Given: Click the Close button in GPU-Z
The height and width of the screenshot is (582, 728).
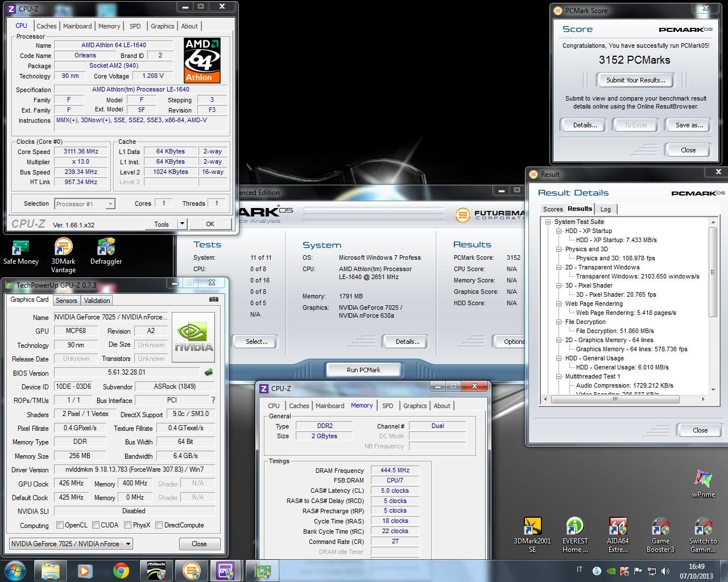Looking at the screenshot, I should pyautogui.click(x=199, y=544).
